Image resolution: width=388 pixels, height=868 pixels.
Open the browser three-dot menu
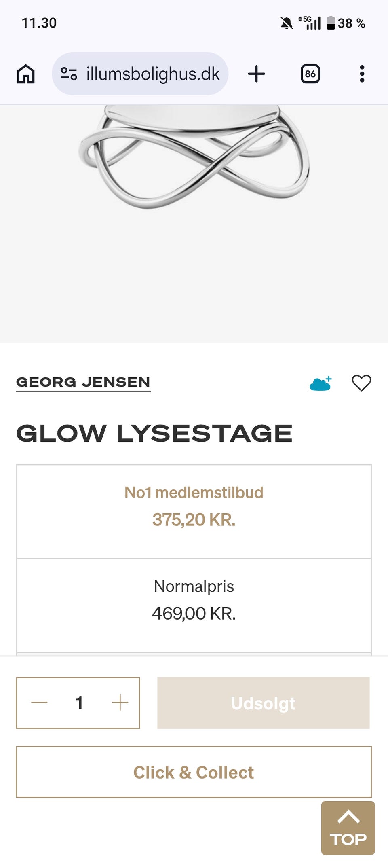pos(362,74)
